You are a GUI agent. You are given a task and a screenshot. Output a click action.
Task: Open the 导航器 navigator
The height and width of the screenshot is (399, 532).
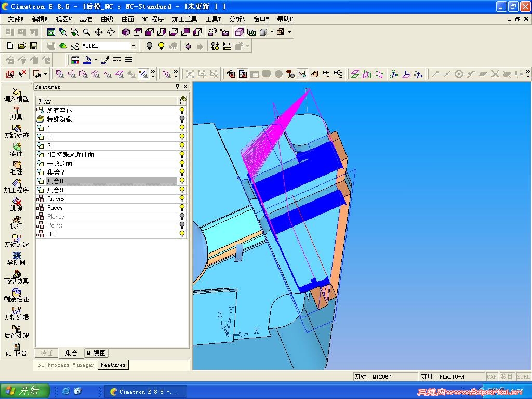16,259
